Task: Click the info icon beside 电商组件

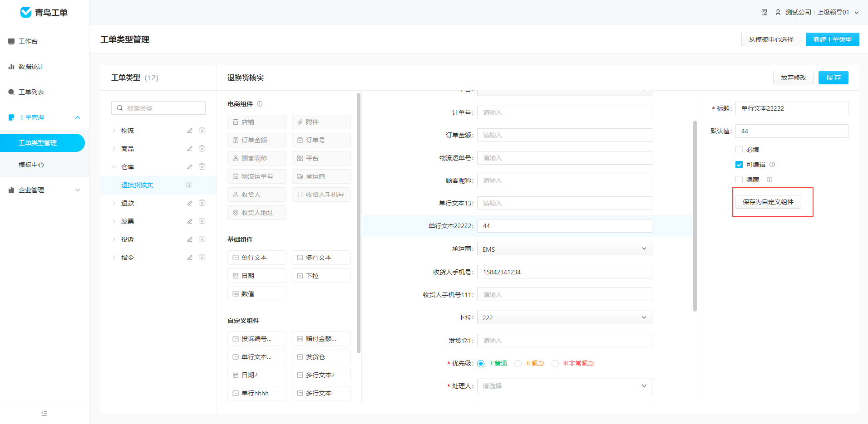Action: coord(260,104)
